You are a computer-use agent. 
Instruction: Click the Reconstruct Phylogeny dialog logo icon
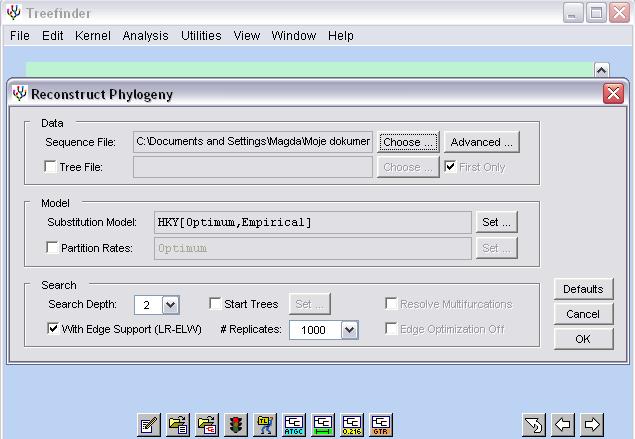point(19,94)
